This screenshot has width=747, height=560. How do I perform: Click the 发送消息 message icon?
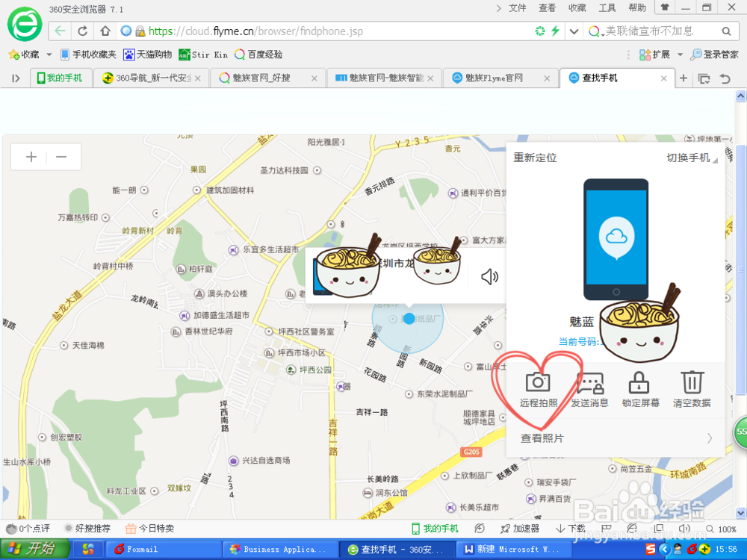590,383
